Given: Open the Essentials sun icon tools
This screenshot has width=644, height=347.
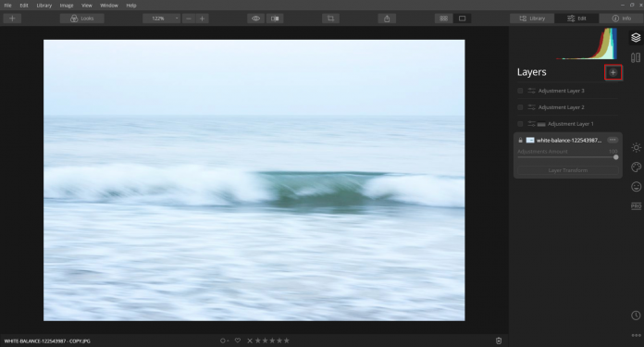Looking at the screenshot, I should pos(636,147).
